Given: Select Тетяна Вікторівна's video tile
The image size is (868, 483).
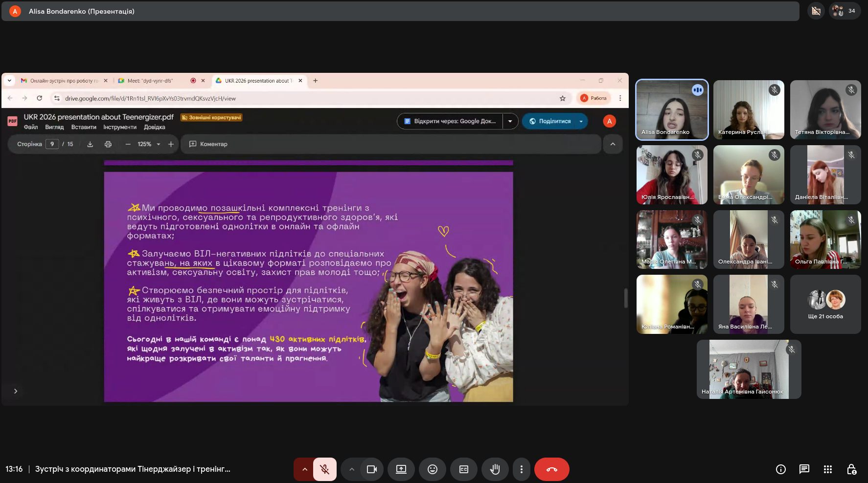Looking at the screenshot, I should [825, 110].
